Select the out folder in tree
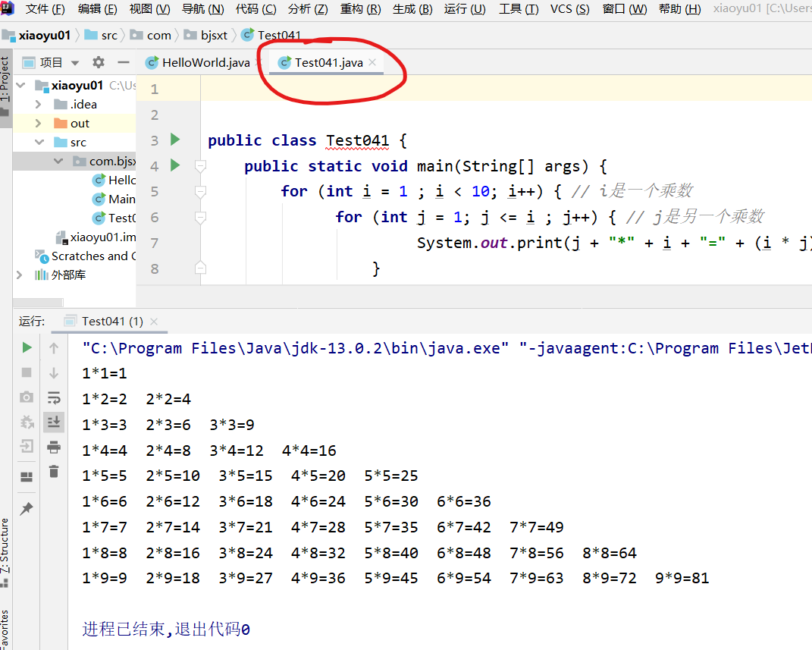Viewport: 812px width, 650px height. pos(72,124)
